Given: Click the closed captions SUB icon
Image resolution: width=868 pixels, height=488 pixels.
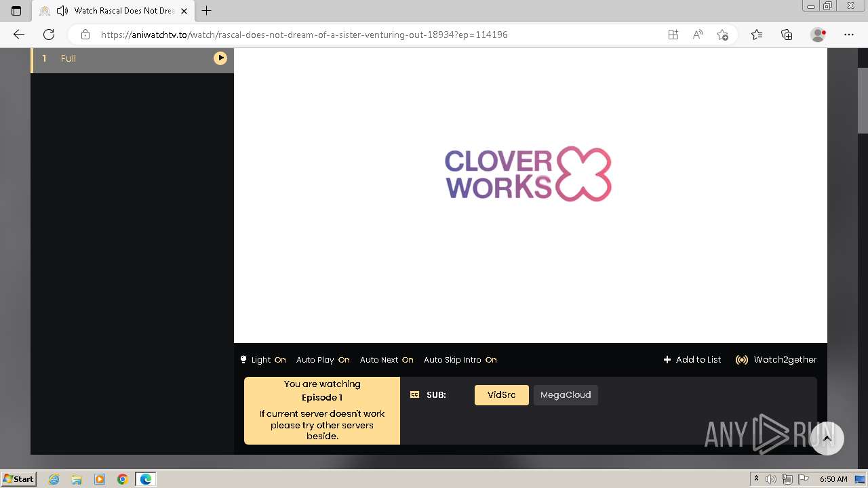Looking at the screenshot, I should 415,394.
